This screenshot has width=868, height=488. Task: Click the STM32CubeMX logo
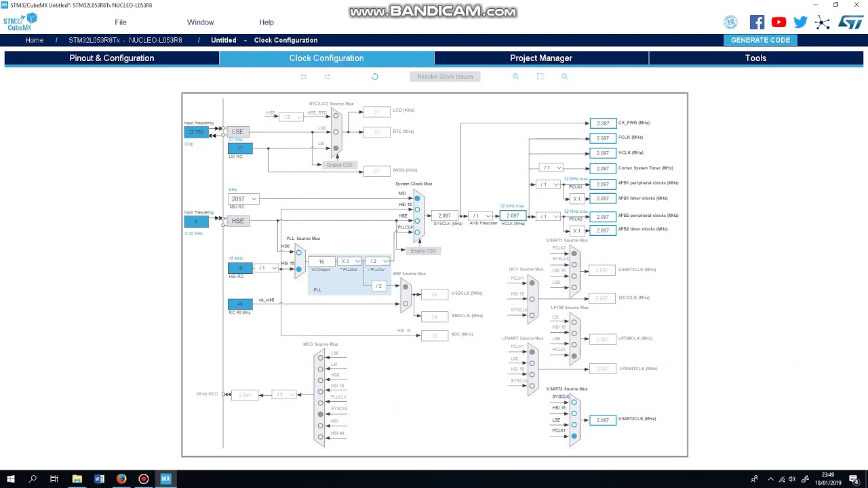(x=19, y=22)
